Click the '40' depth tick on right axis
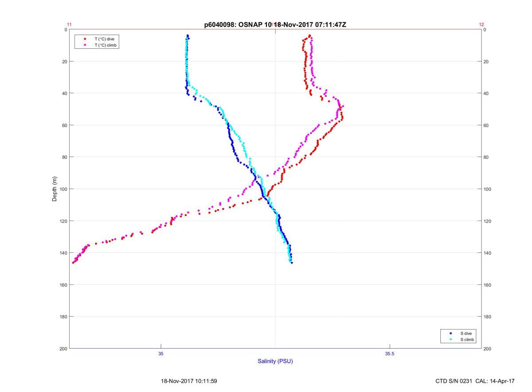This screenshot has width=532, height=392. 486,93
